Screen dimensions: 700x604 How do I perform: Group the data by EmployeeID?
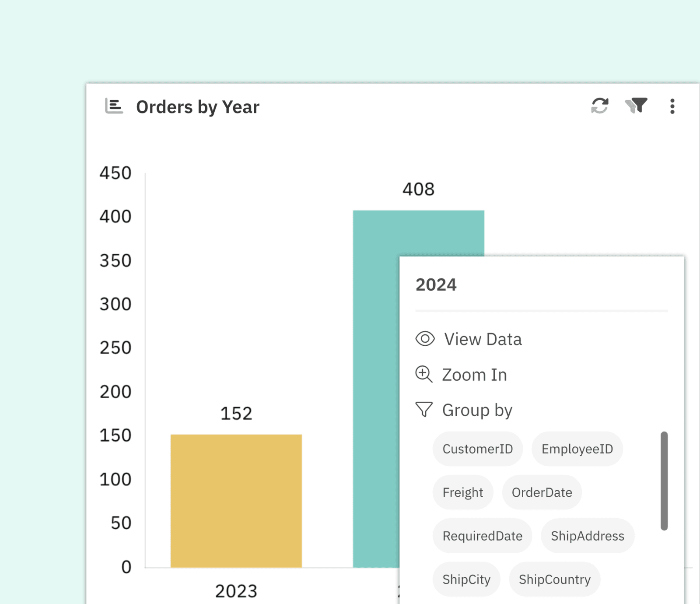coord(577,448)
